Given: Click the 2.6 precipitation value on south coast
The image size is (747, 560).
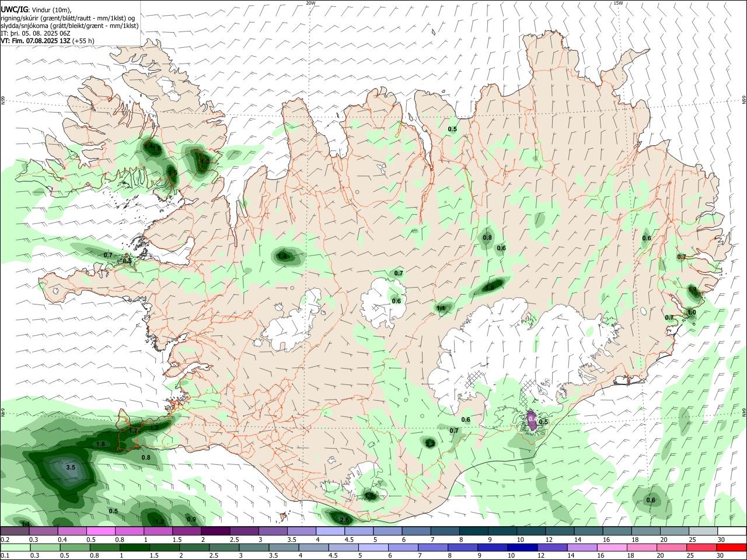Looking at the screenshot, I should [x=344, y=520].
